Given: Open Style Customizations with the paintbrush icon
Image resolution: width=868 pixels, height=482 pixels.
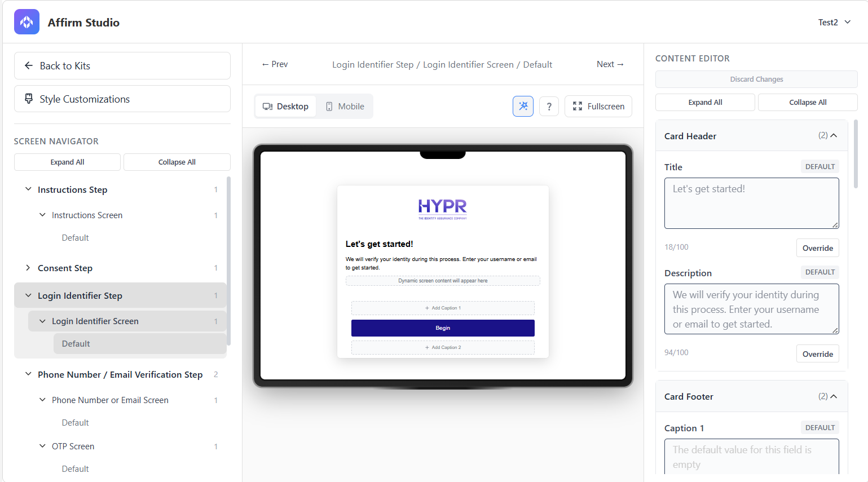Looking at the screenshot, I should pyautogui.click(x=29, y=99).
